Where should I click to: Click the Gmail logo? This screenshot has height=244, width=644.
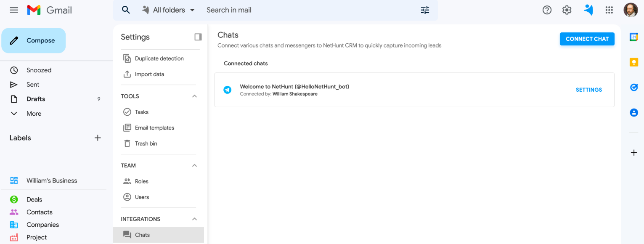[50, 10]
